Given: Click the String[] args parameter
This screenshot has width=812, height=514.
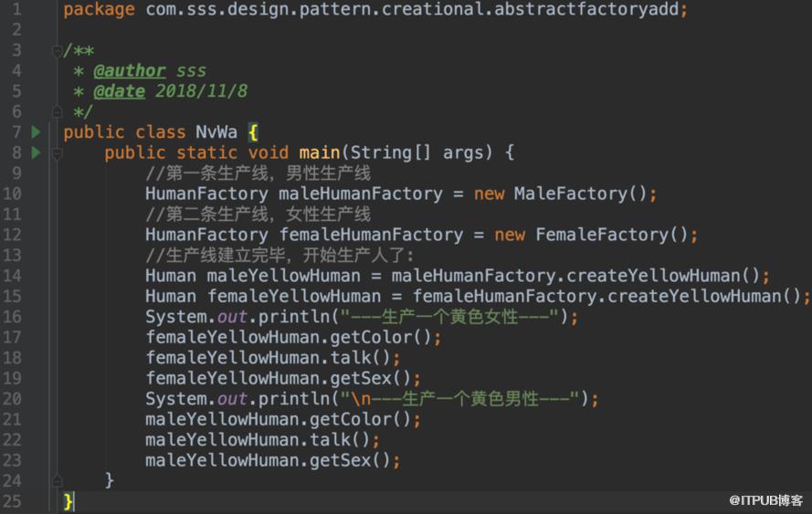Looking at the screenshot, I should pos(417,152).
